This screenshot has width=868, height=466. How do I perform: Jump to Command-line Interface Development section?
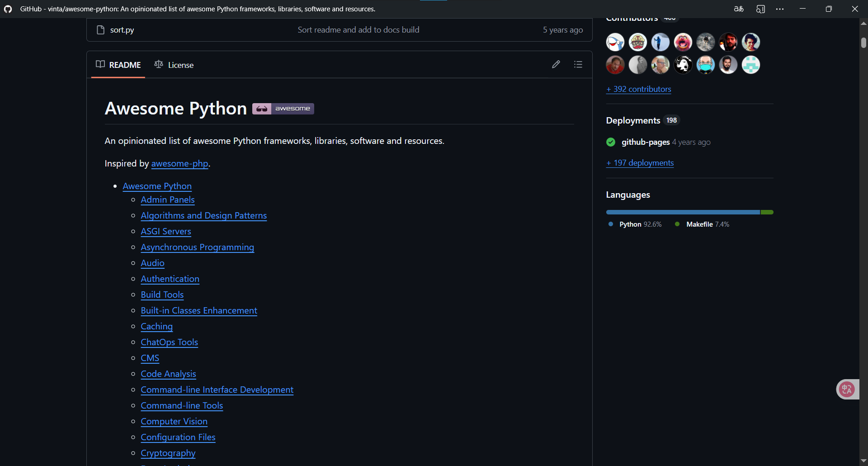point(217,390)
